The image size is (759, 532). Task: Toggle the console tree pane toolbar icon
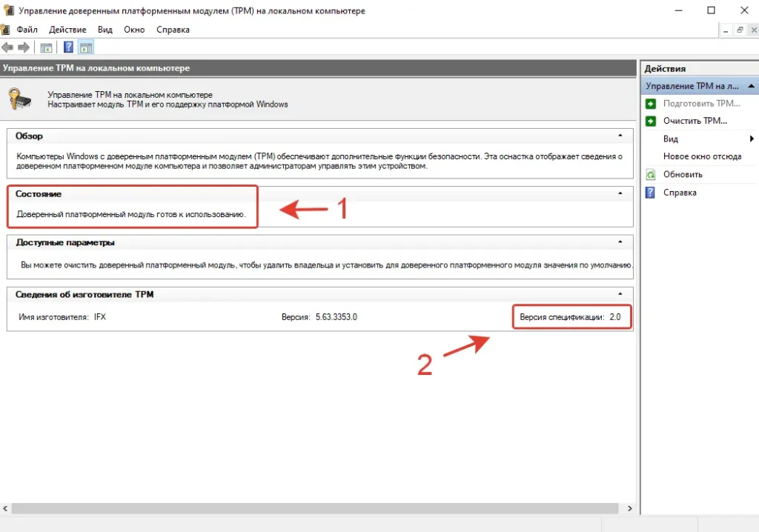(46, 47)
